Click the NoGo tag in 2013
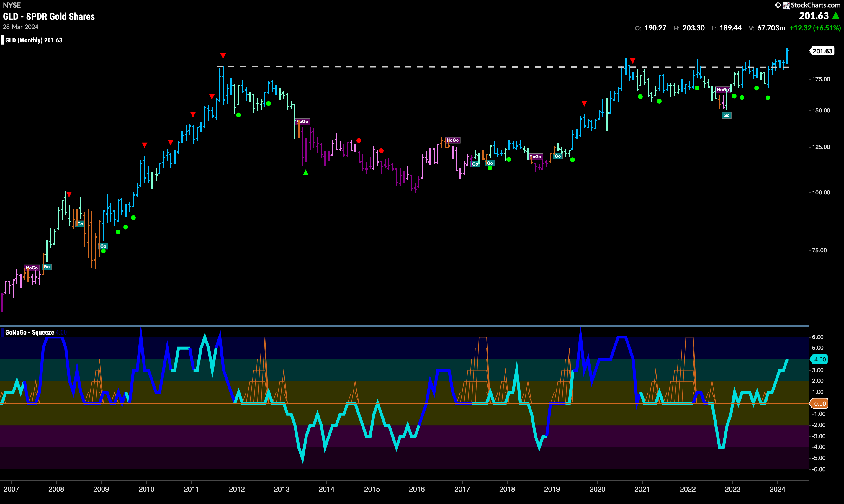 [302, 122]
